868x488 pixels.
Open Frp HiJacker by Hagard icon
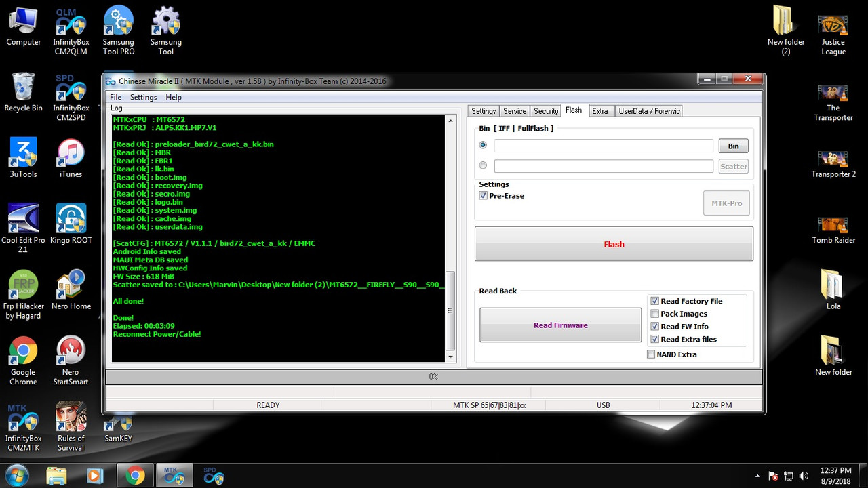23,296
